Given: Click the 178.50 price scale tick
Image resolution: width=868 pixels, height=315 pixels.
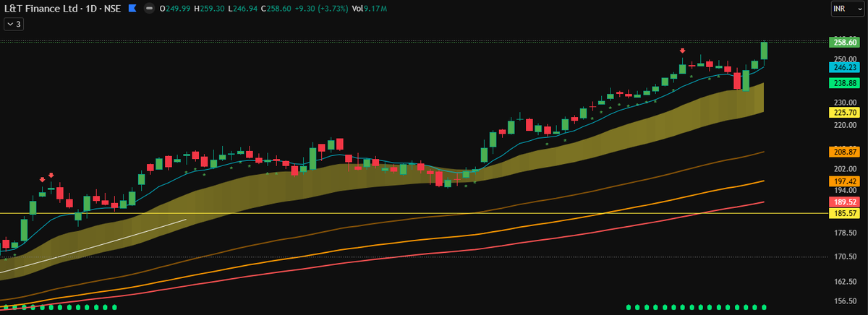Looking at the screenshot, I should click(x=846, y=233).
